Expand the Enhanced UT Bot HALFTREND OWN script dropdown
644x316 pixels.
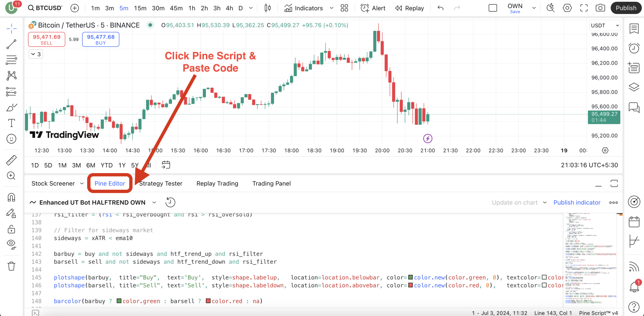click(x=154, y=202)
